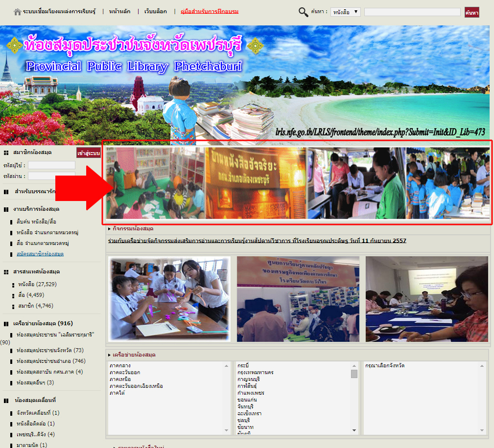Click the down arrow of the region list scrollbar
Viewport: 494px width, 448px height.
click(227, 430)
